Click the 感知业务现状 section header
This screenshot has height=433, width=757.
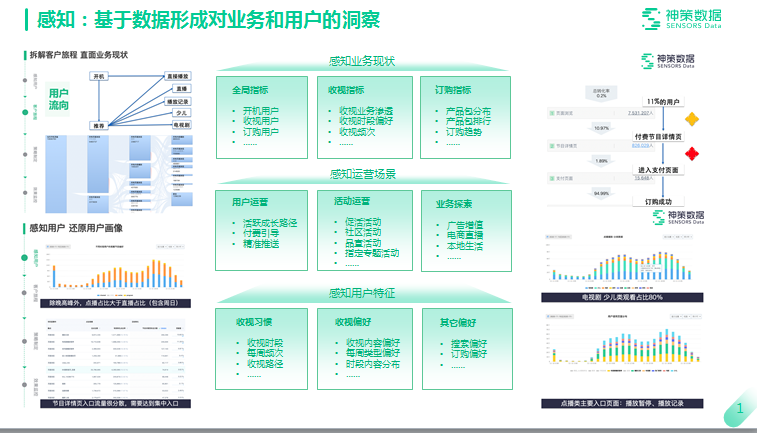362,61
